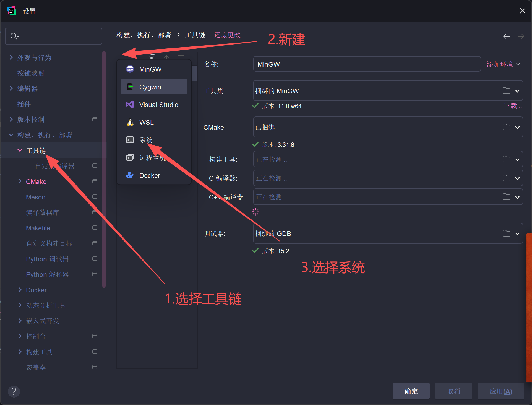The image size is (532, 405).
Task: Select MinGW from the toolchain popup
Action: pos(154,69)
